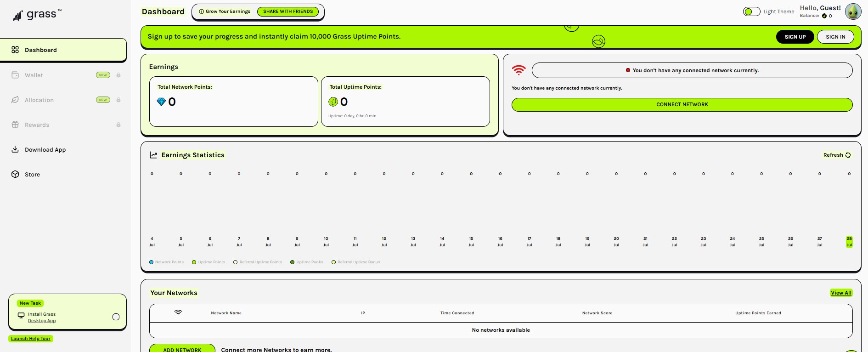The height and width of the screenshot is (352, 868).
Task: Click the Rewards lock icon
Action: click(118, 125)
